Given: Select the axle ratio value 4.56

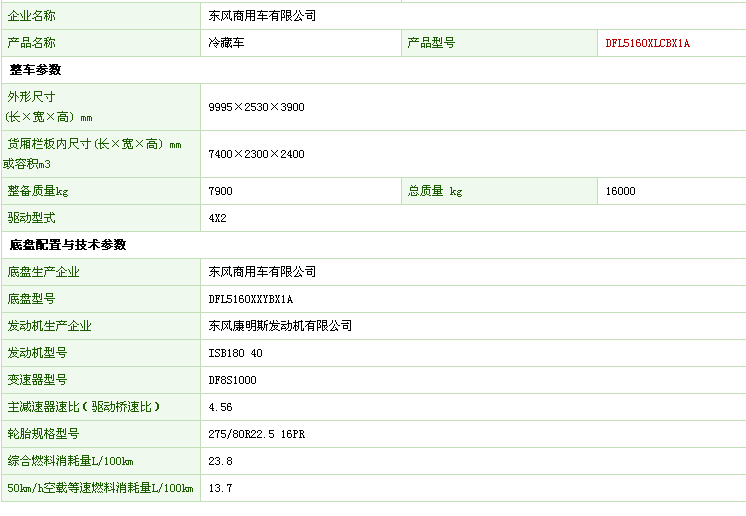Looking at the screenshot, I should (x=220, y=408).
